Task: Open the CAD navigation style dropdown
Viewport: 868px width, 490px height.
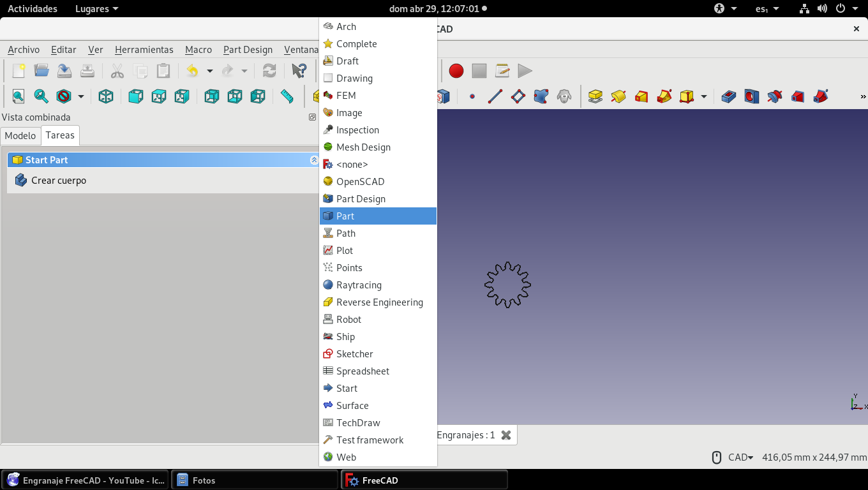Action: coord(741,457)
